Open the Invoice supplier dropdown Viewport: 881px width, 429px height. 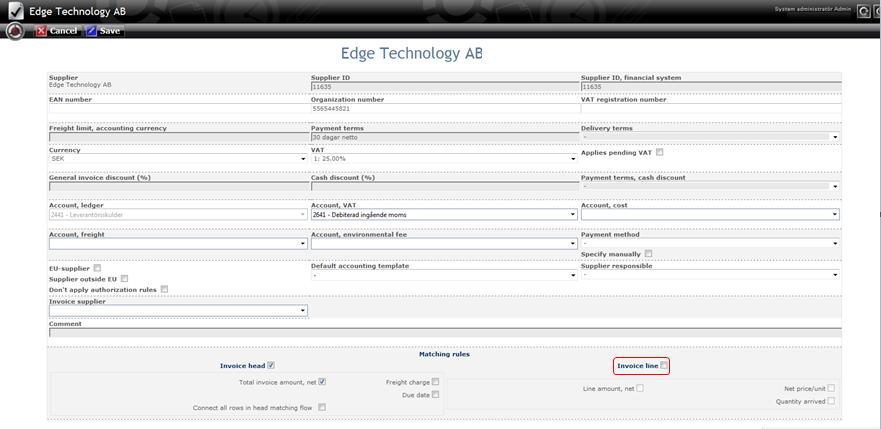click(x=178, y=311)
